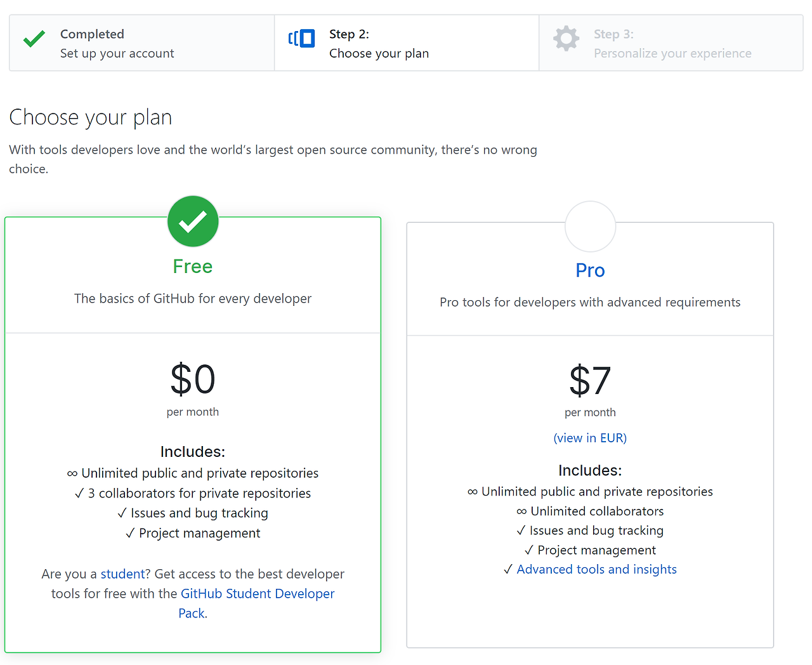The width and height of the screenshot is (812, 665).
Task: Click the green Completed checkmark icon
Action: click(x=34, y=39)
